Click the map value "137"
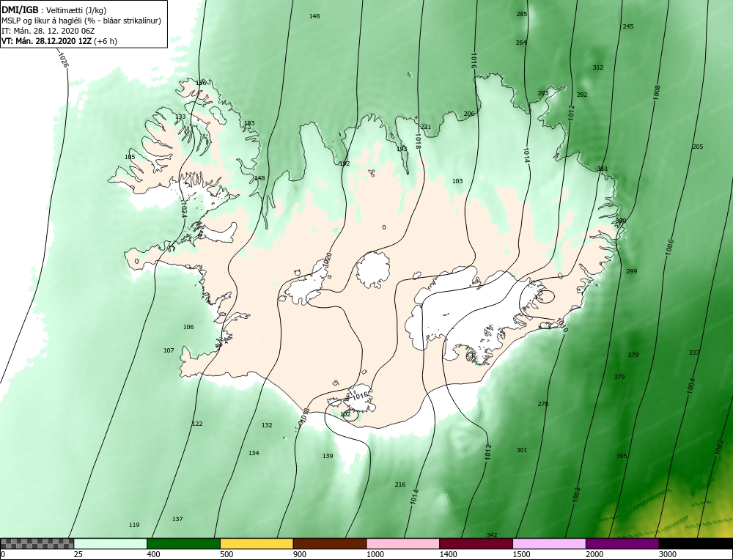This screenshot has height=560, width=733. coord(177,519)
